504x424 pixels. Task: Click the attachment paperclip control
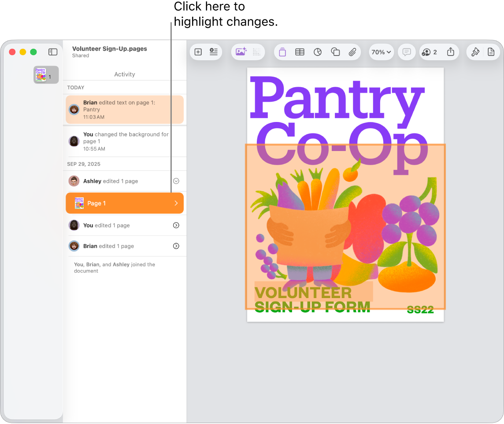352,52
